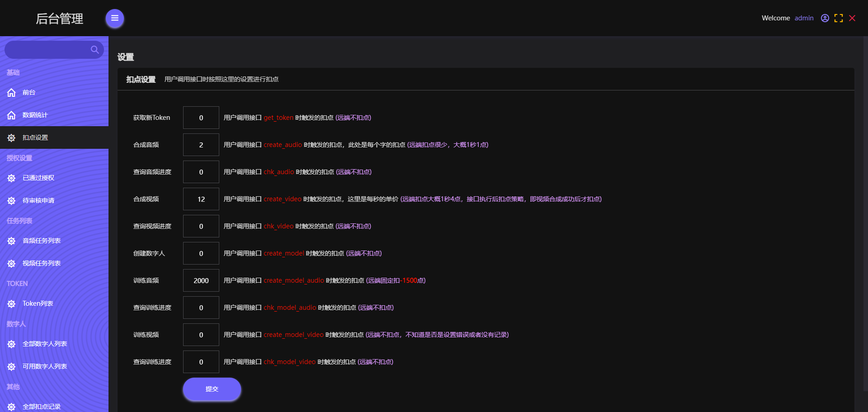The image size is (868, 412).
Task: Select 可用数字人列表 in the sidebar
Action: coord(45,367)
